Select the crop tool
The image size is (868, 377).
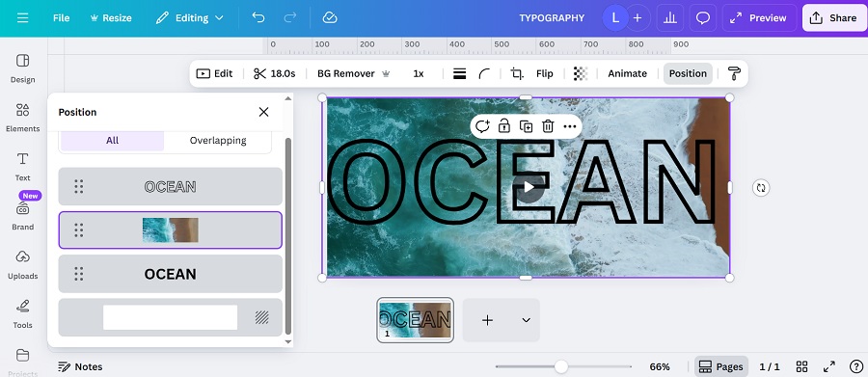(517, 73)
